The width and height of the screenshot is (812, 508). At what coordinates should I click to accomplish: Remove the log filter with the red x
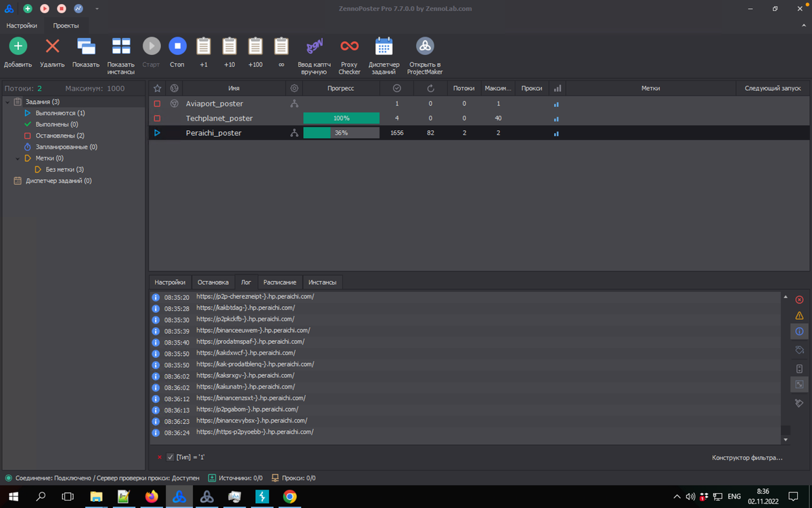pos(160,457)
